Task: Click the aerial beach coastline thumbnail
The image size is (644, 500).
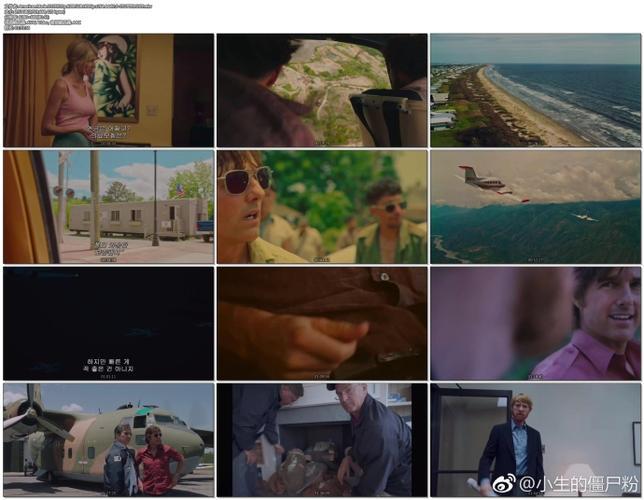Action: [536, 90]
